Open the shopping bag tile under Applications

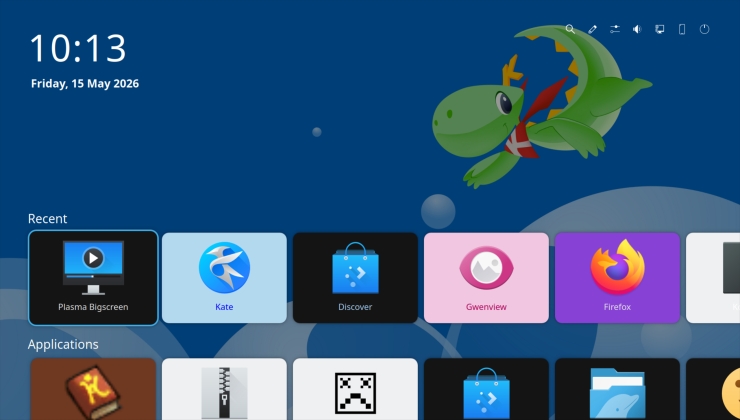coord(486,389)
